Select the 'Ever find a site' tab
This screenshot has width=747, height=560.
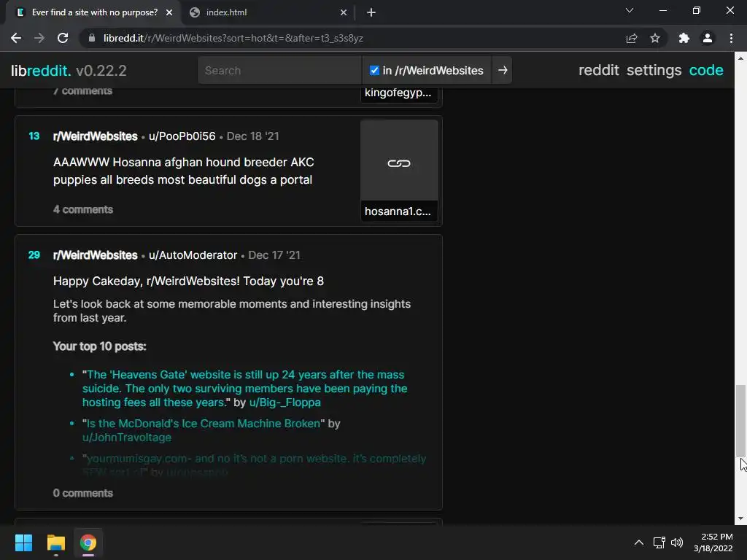[94, 12]
